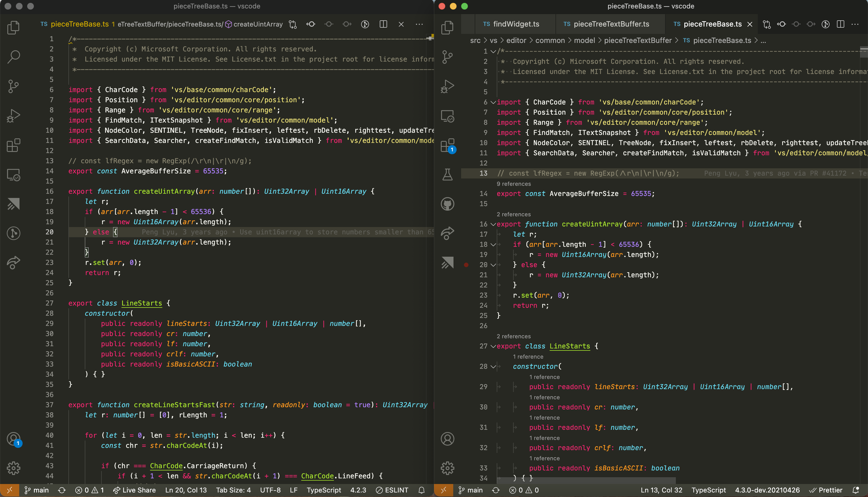Click notifications bell in left status bar

[x=422, y=490]
